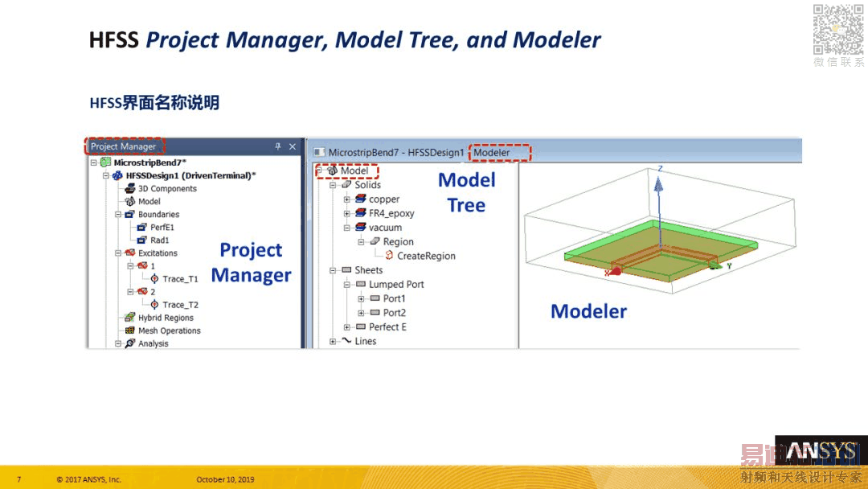Click the Boundaries folder icon
868x489 pixels.
[x=130, y=214]
